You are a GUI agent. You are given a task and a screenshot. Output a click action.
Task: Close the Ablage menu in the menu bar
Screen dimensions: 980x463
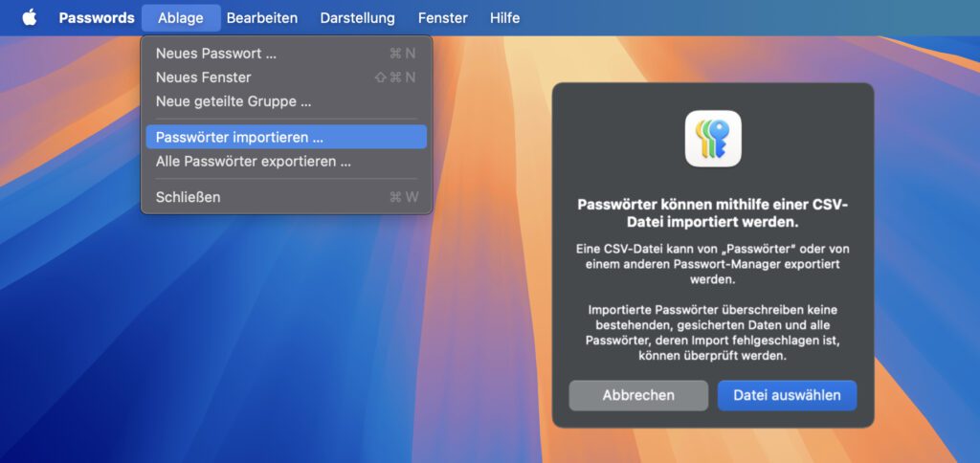click(181, 18)
